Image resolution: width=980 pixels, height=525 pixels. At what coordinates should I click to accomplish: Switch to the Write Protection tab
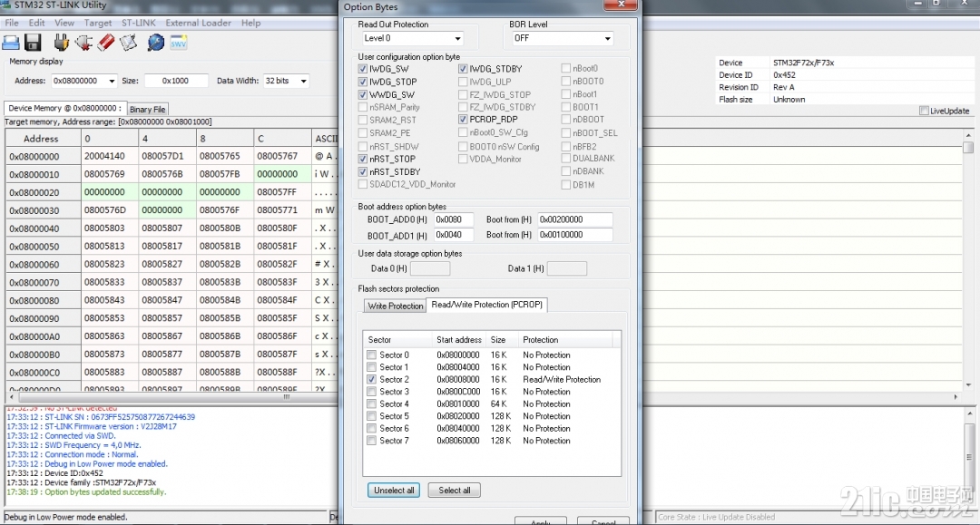pos(395,306)
